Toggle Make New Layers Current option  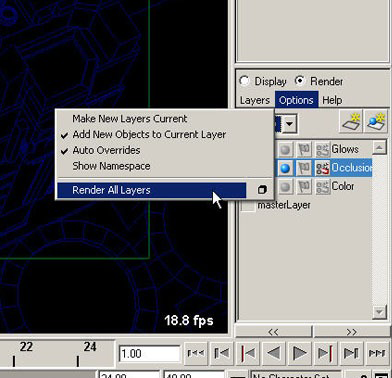point(130,119)
